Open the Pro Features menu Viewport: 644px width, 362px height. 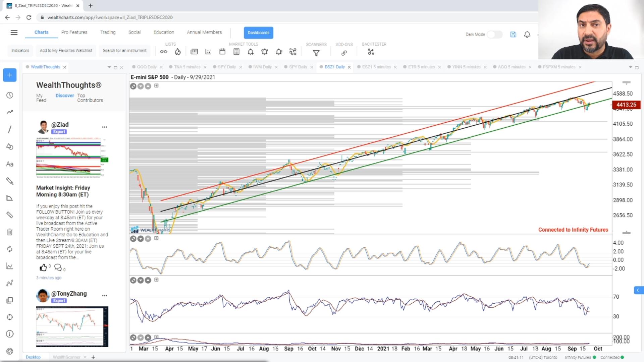pos(74,32)
